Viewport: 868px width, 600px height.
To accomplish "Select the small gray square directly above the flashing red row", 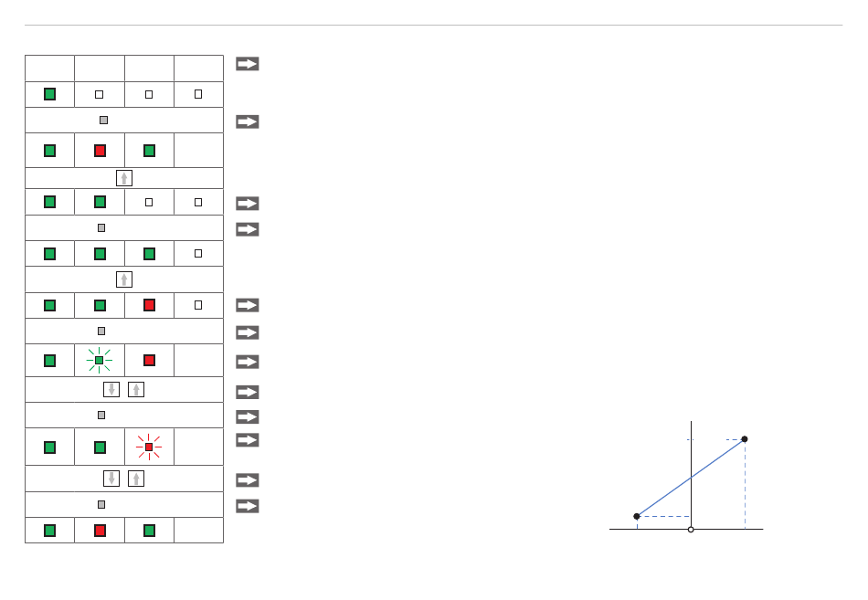I will click(101, 416).
